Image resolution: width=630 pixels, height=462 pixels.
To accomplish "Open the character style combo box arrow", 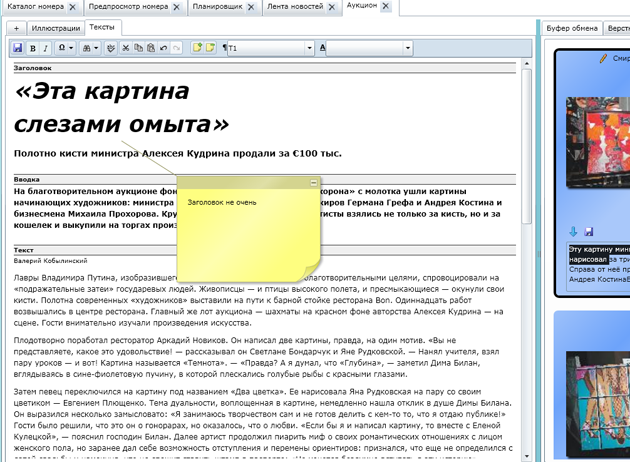I will pos(408,48).
